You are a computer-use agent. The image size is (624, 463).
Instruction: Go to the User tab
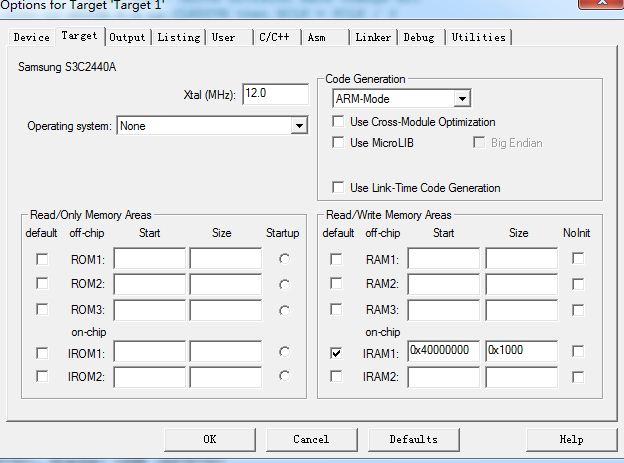[x=229, y=37]
